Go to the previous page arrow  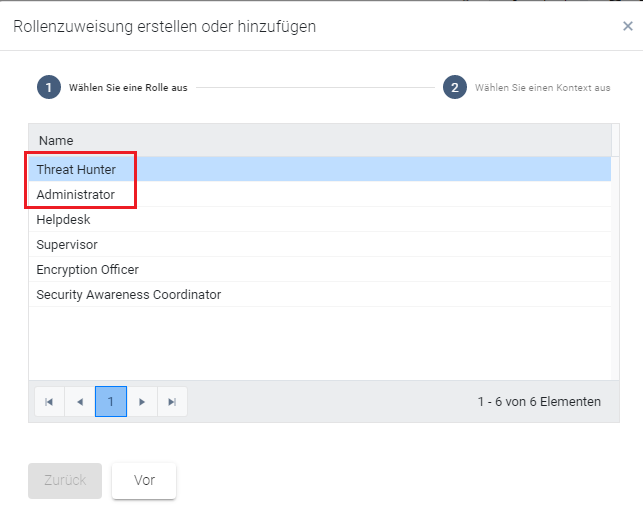pos(80,402)
